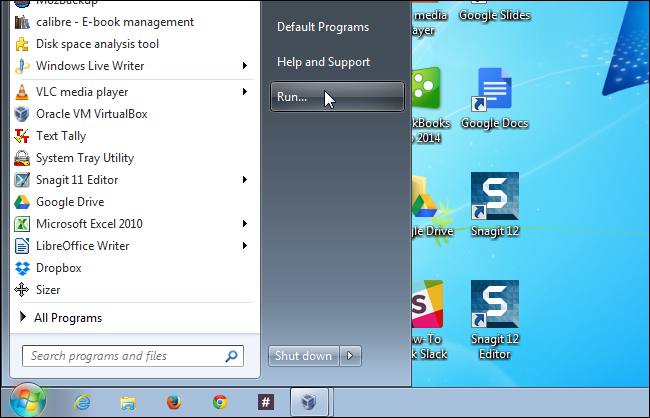
Task: Expand VLC media player jump list arrow
Action: [x=245, y=92]
